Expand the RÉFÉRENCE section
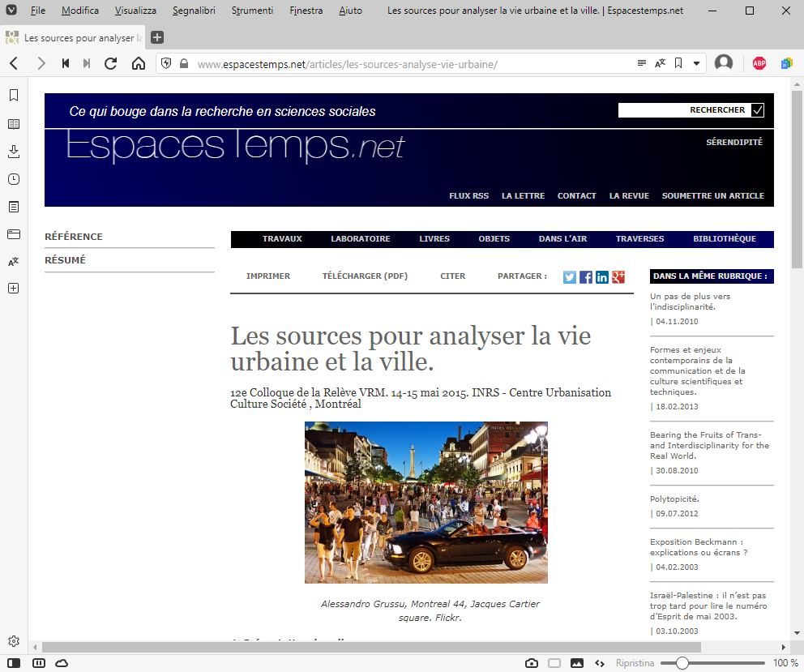804x672 pixels. pyautogui.click(x=73, y=237)
